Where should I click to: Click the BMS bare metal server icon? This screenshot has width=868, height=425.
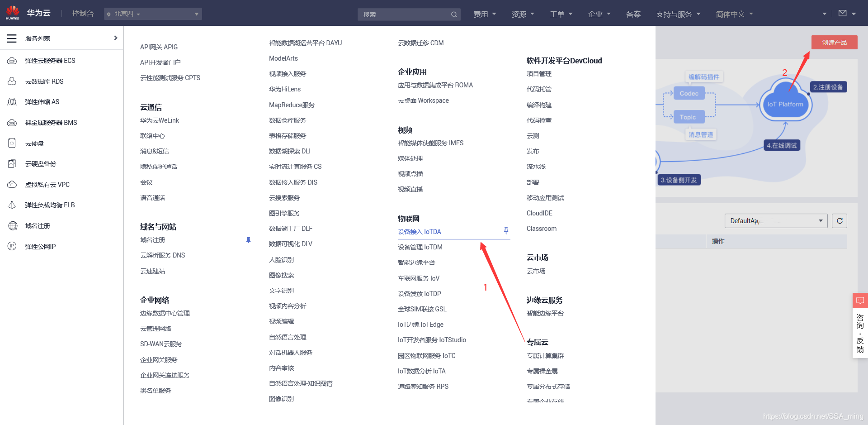(x=12, y=123)
